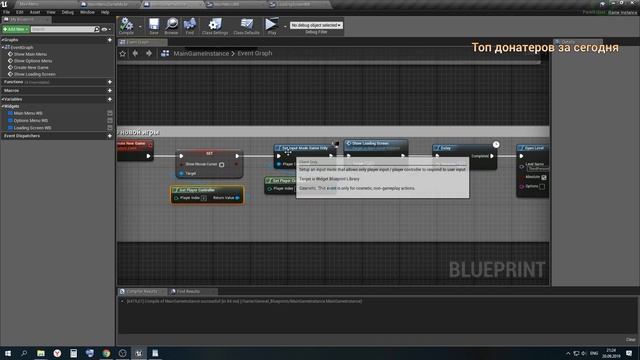The height and width of the screenshot is (360, 640).
Task: Select Show Main Menu event in the tree
Action: pos(30,54)
